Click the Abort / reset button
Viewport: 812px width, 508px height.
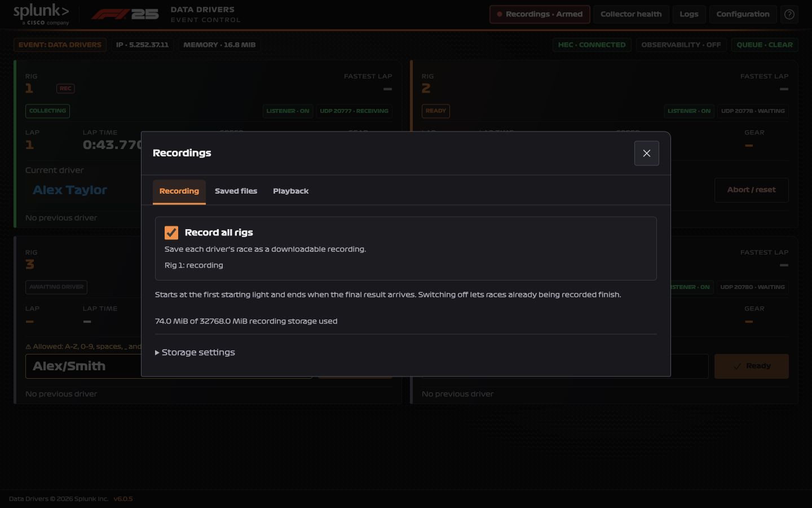click(751, 190)
